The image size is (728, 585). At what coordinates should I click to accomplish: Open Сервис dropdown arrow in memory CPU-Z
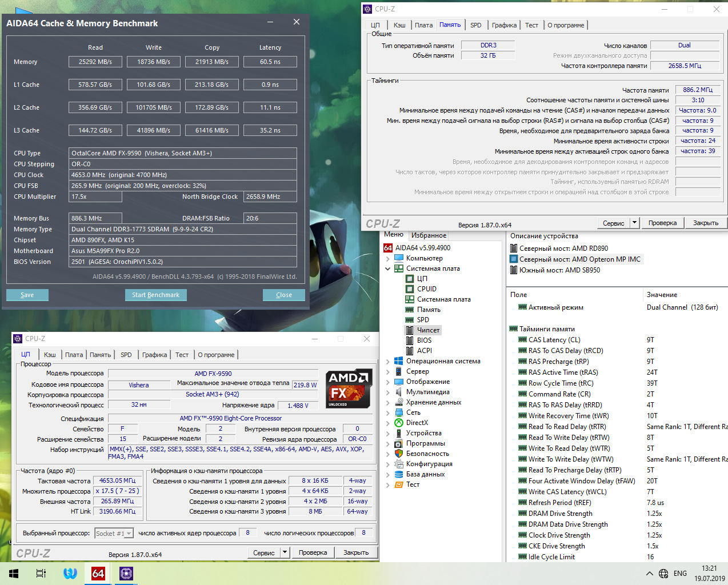tap(634, 223)
